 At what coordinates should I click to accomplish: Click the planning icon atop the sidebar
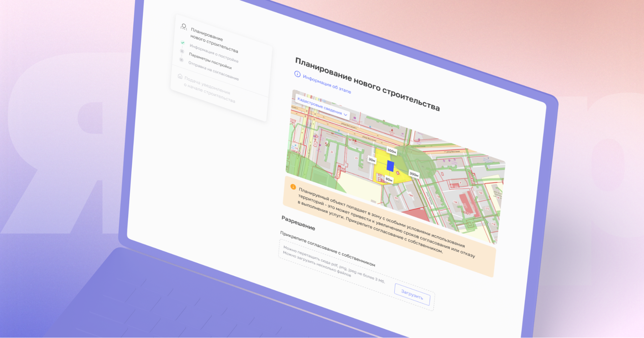coord(184,26)
